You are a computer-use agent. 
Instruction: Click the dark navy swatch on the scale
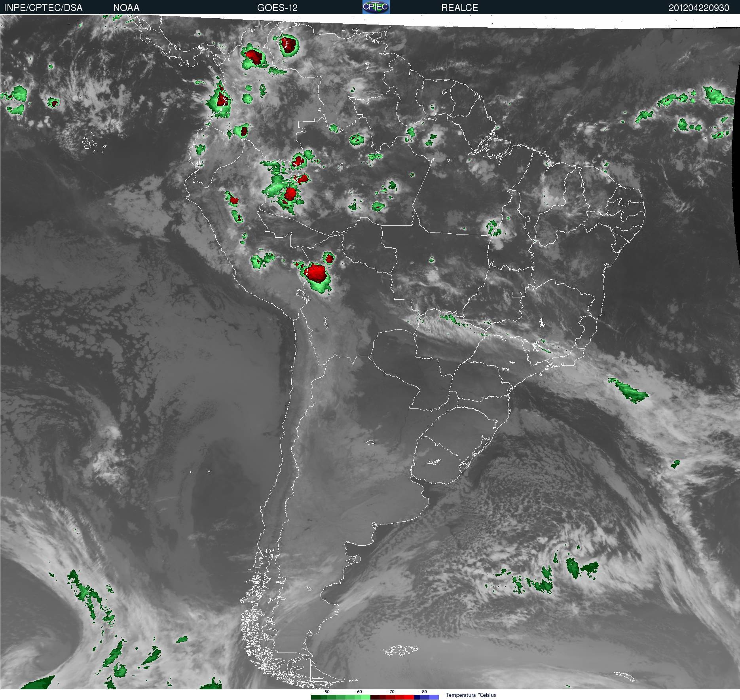pos(417,697)
